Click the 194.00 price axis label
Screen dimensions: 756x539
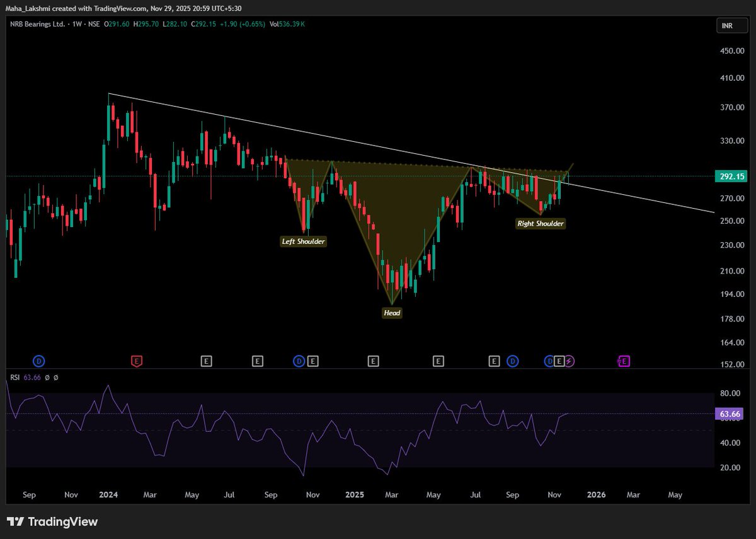pos(731,294)
